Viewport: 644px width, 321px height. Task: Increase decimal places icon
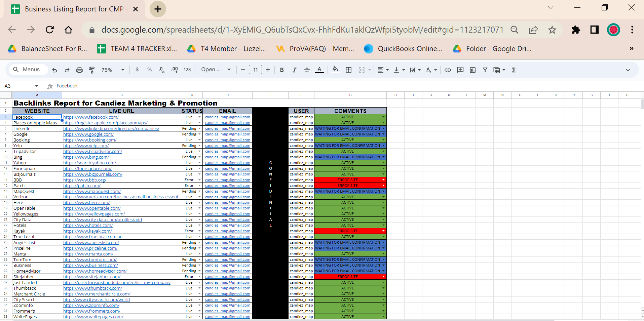click(175, 70)
